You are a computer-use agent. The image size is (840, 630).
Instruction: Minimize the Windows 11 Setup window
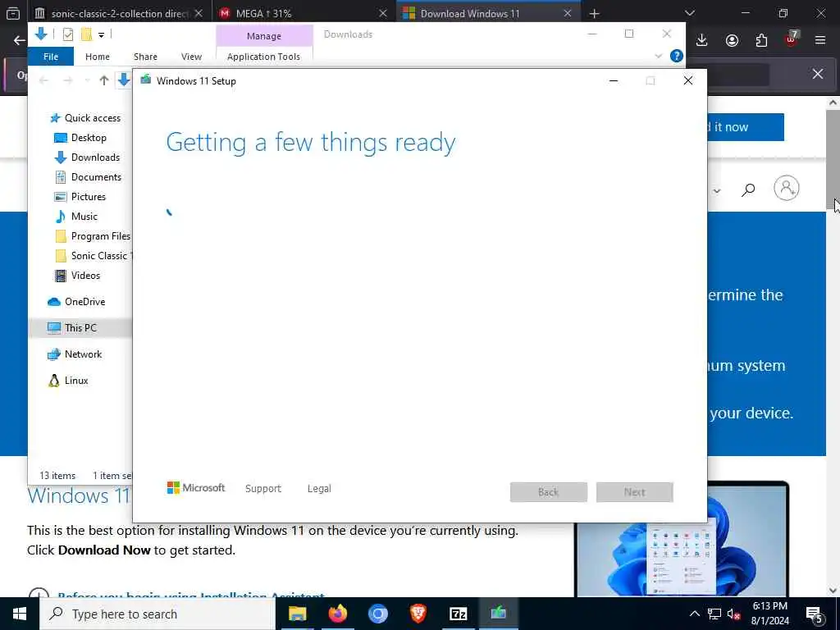click(614, 81)
